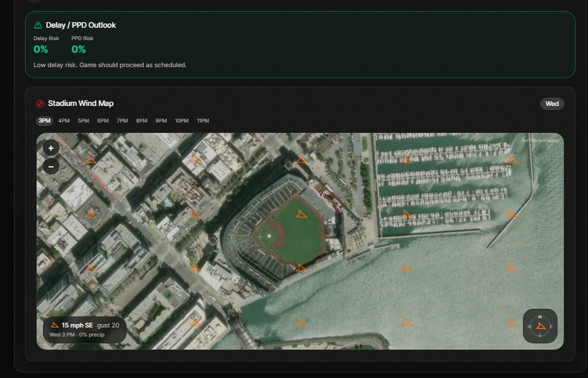Select the 3PM hour tab

click(44, 121)
